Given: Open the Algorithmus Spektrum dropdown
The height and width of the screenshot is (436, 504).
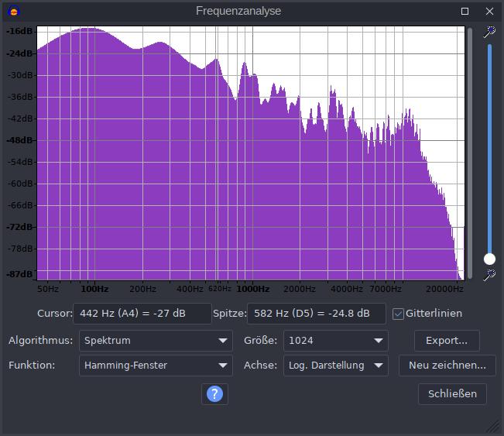Looking at the screenshot, I should (156, 341).
